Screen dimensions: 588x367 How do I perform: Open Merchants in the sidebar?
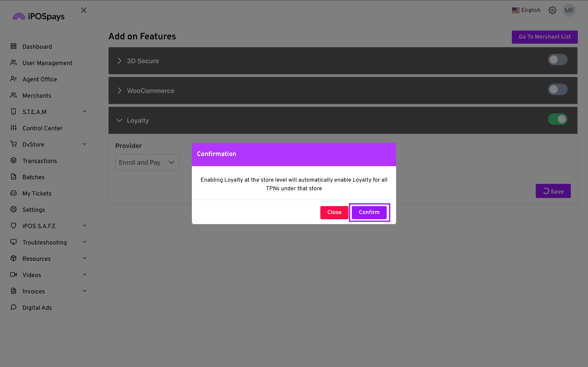37,96
